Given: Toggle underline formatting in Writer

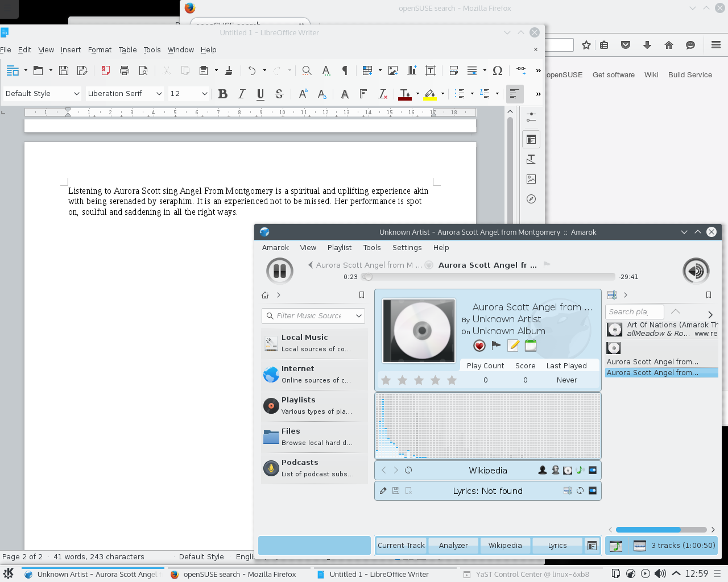Looking at the screenshot, I should click(260, 94).
